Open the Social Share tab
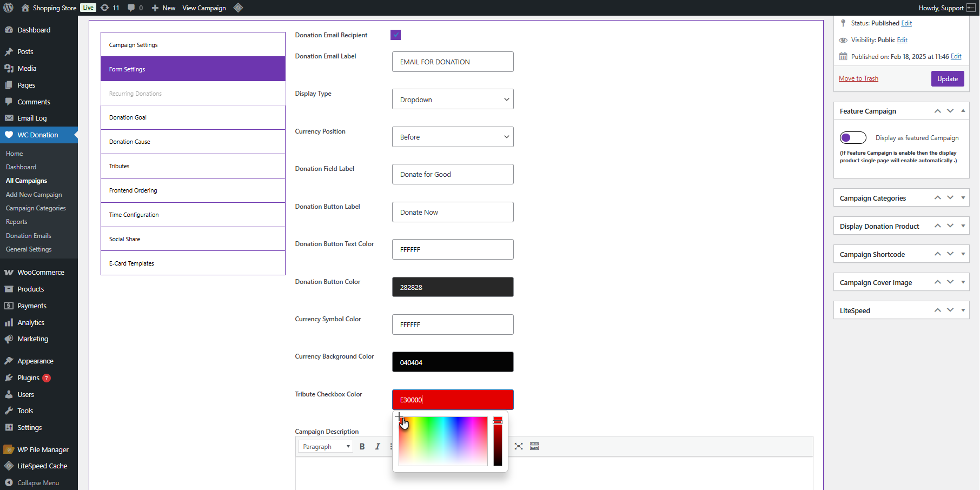980x490 pixels. tap(193, 239)
